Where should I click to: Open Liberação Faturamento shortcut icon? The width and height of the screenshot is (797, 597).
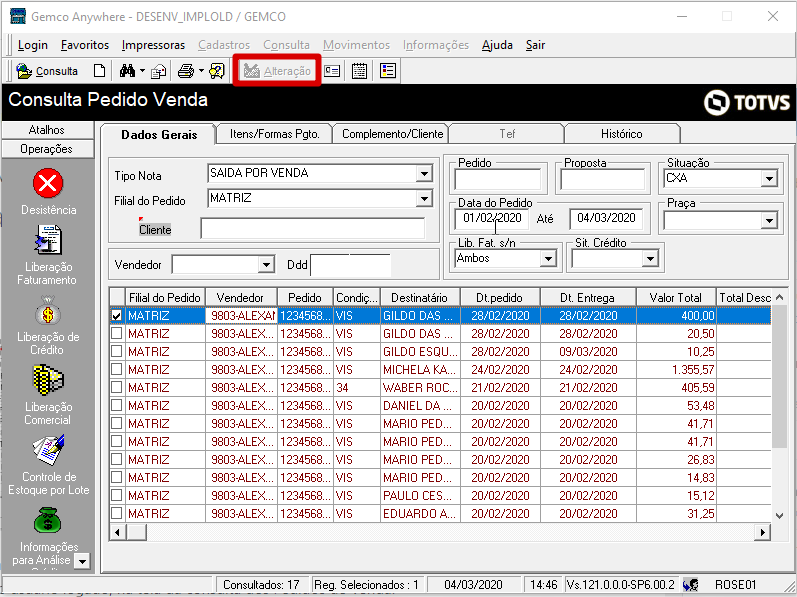(48, 240)
